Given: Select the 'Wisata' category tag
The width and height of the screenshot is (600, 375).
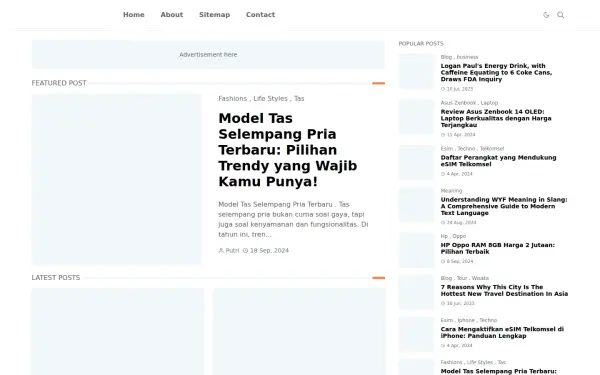Looking at the screenshot, I should click(x=480, y=278).
